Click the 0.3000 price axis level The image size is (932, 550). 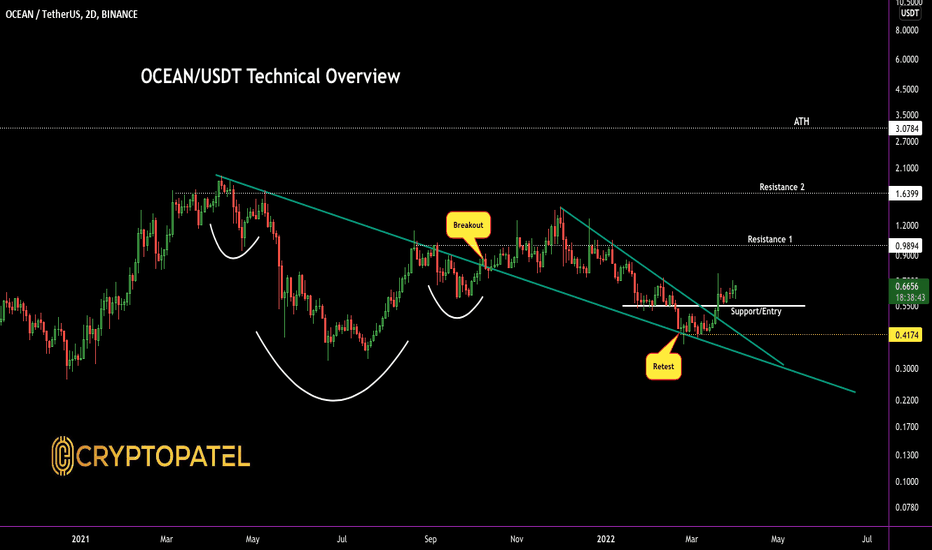[x=906, y=369]
